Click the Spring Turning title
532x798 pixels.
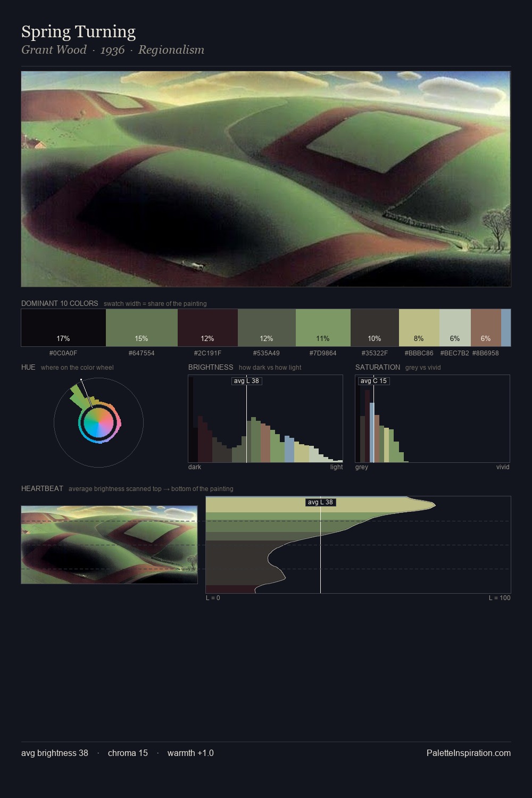click(78, 31)
